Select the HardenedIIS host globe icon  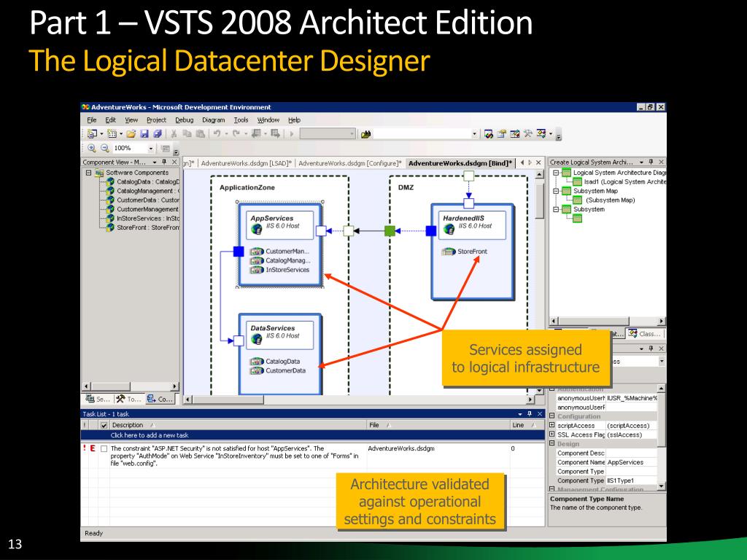click(x=449, y=230)
